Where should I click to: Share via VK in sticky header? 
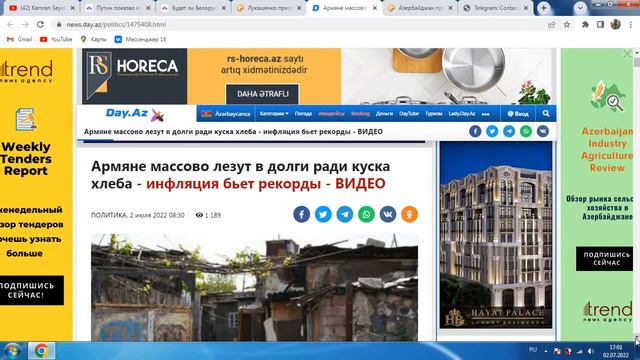[543, 131]
